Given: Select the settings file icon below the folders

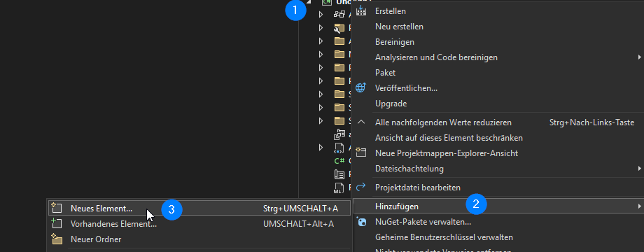Looking at the screenshot, I should tap(339, 134).
